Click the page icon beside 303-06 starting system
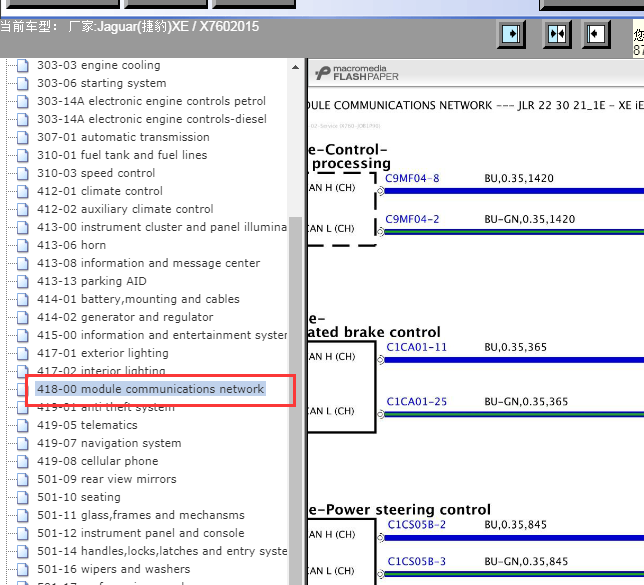Image resolution: width=644 pixels, height=585 pixels. 23,83
